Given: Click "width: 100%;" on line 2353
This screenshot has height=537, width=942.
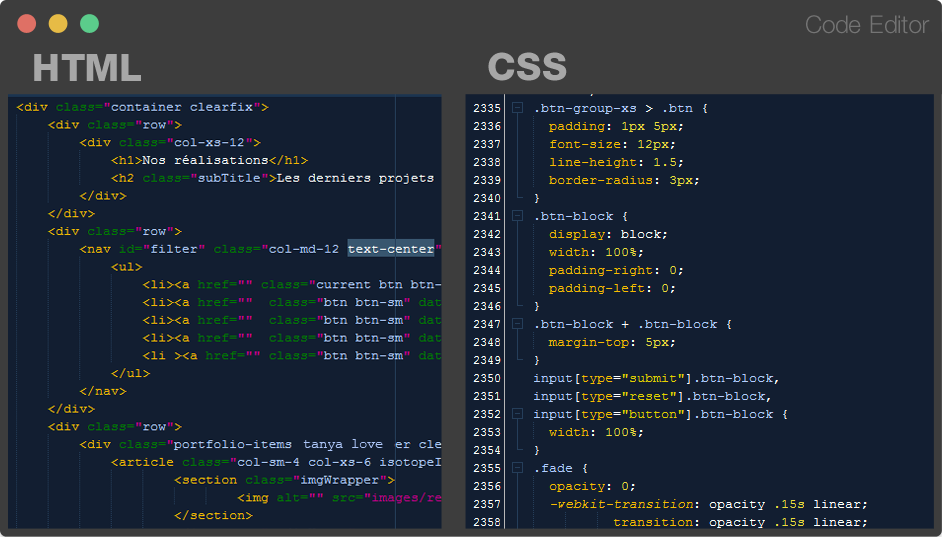Looking at the screenshot, I should pos(596,432).
